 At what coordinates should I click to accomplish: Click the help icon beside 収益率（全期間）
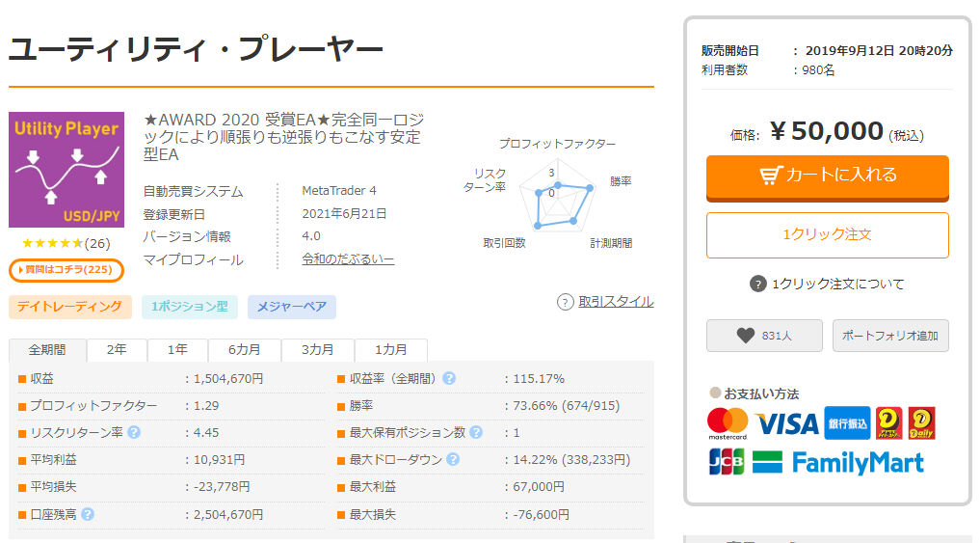pos(449,379)
